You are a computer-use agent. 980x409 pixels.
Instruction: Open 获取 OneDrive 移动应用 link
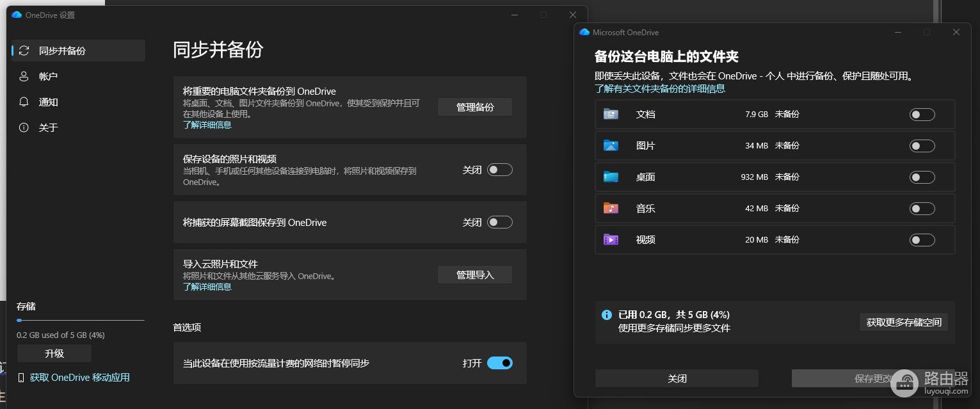coord(80,378)
